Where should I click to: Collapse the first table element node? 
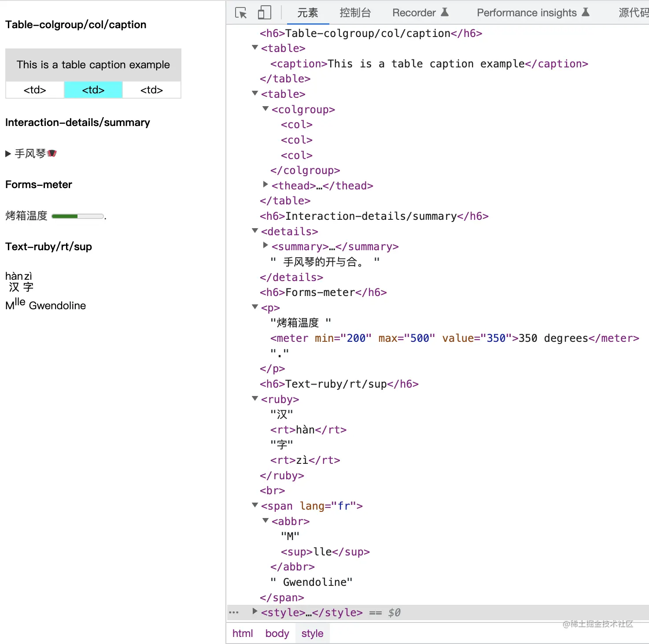coord(255,48)
